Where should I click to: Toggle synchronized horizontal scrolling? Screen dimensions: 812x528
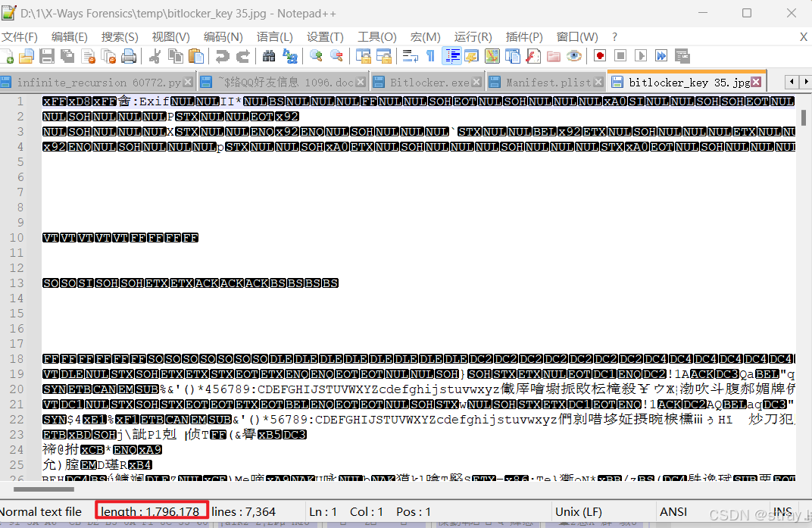pos(384,56)
